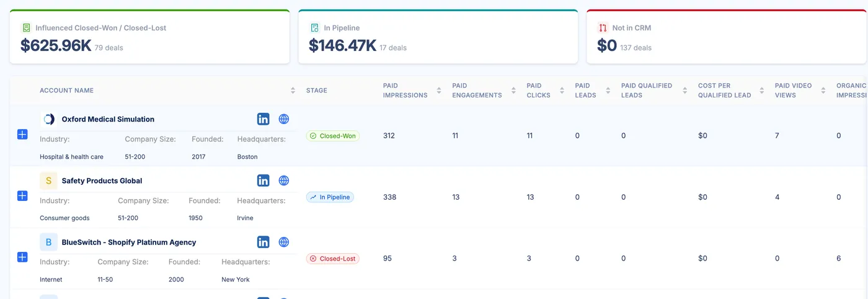Open the Oxford Medical Simulation account
The width and height of the screenshot is (868, 299).
(108, 119)
